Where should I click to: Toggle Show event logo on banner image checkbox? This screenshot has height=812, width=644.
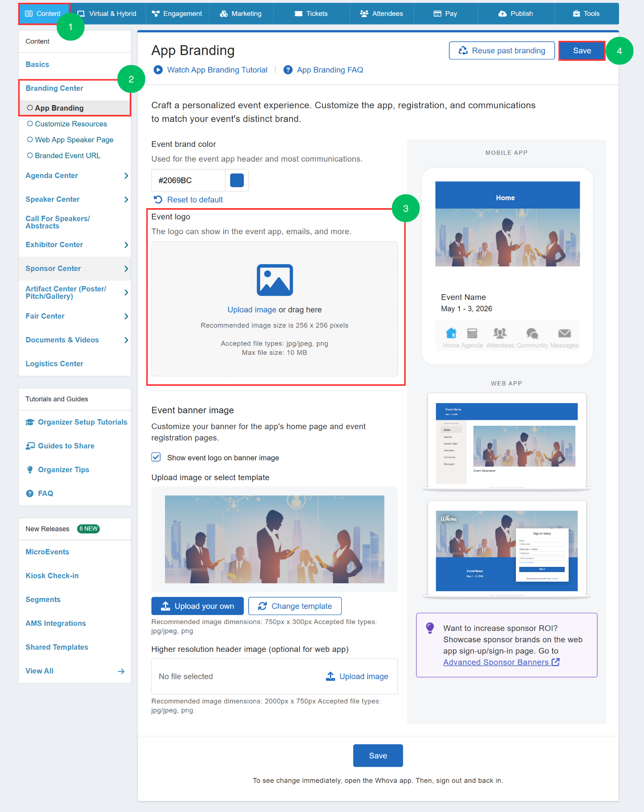(x=156, y=458)
